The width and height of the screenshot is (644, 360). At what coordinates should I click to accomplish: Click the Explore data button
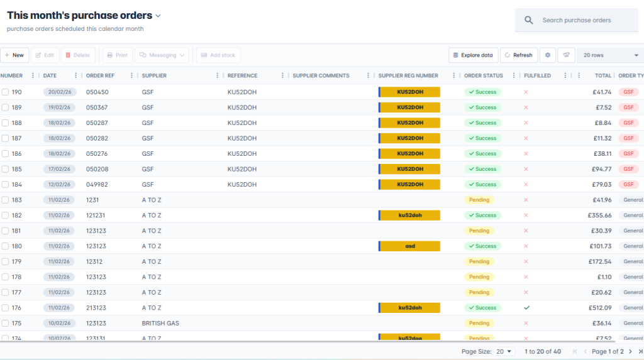[x=473, y=55]
